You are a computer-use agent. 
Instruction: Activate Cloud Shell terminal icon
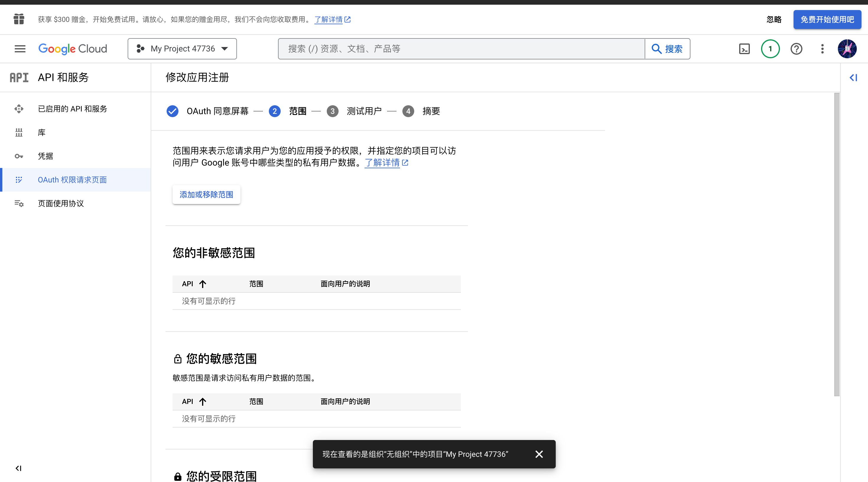(744, 49)
